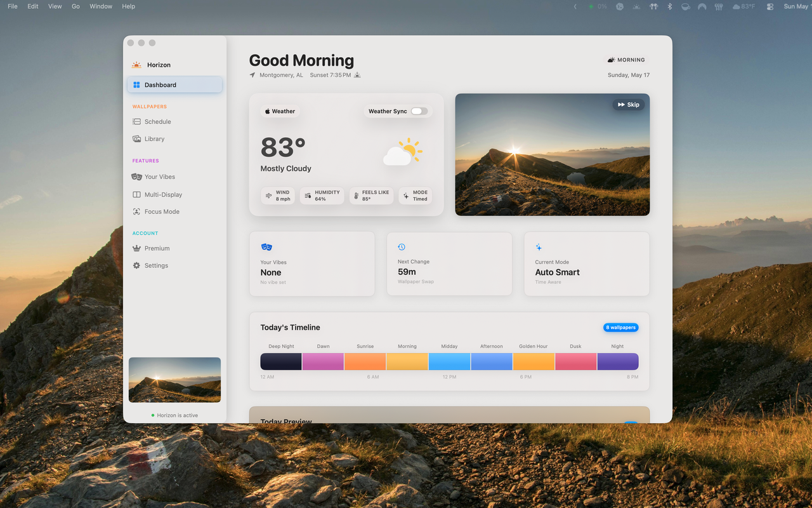This screenshot has height=508, width=812.
Task: Toggle the Weather Sync switch
Action: tap(419, 111)
